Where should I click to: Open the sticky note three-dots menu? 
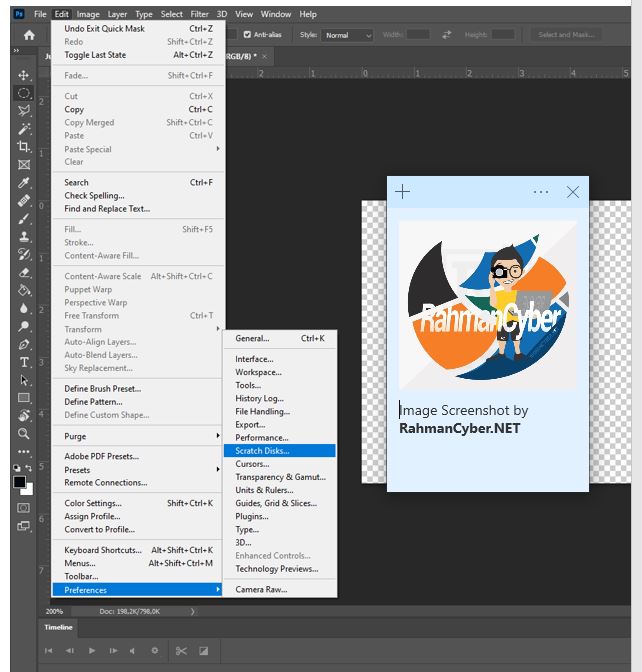(x=541, y=192)
